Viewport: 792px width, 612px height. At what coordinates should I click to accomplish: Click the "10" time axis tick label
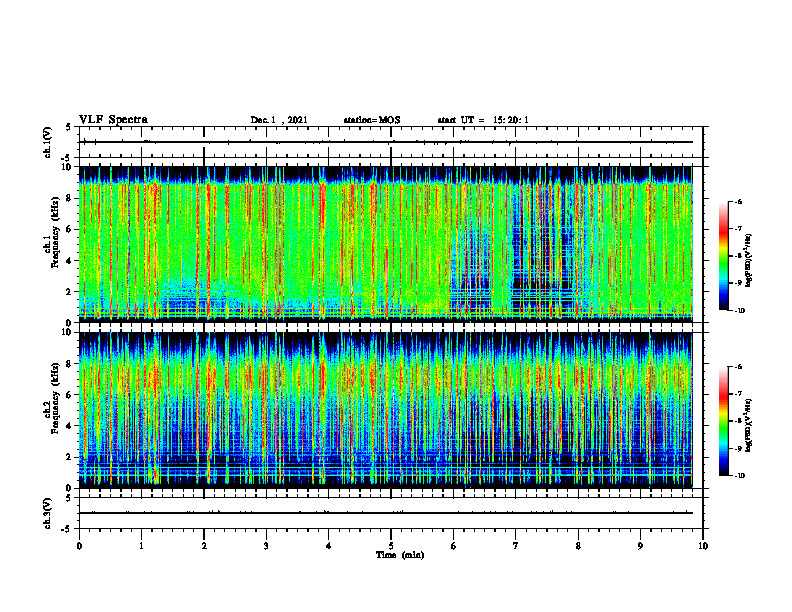(703, 546)
